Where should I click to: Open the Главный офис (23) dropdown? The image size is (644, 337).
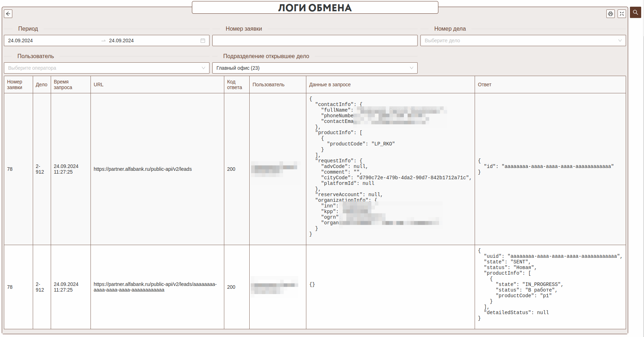(314, 68)
